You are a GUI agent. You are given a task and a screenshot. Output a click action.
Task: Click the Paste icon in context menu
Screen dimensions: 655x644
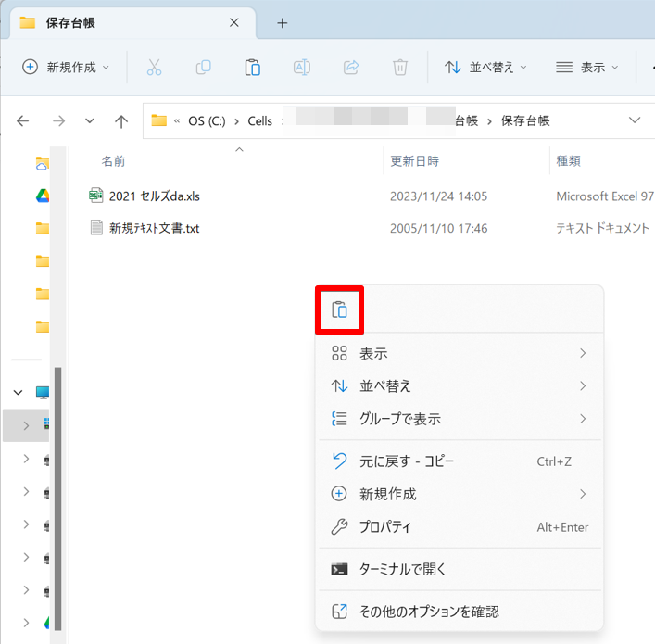(x=339, y=310)
